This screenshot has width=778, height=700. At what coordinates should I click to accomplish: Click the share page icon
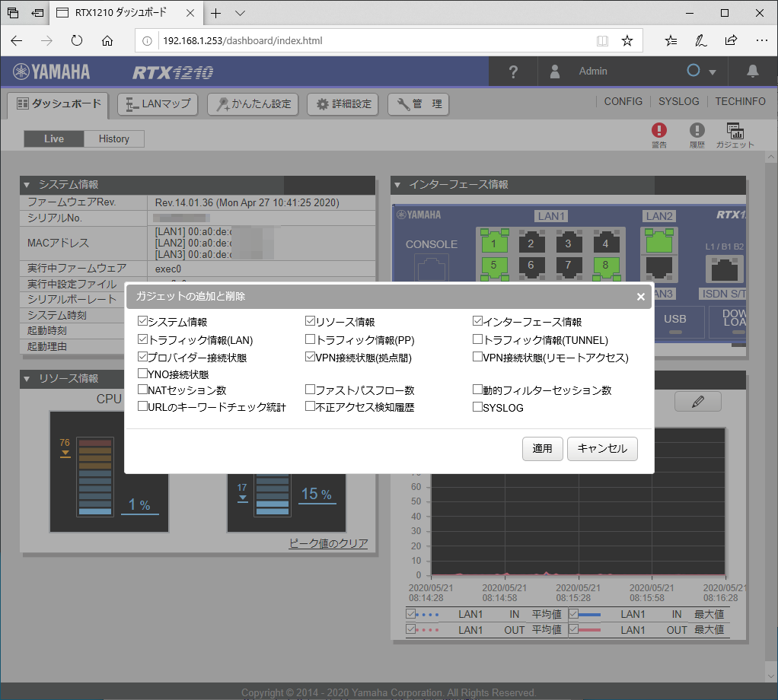[731, 40]
